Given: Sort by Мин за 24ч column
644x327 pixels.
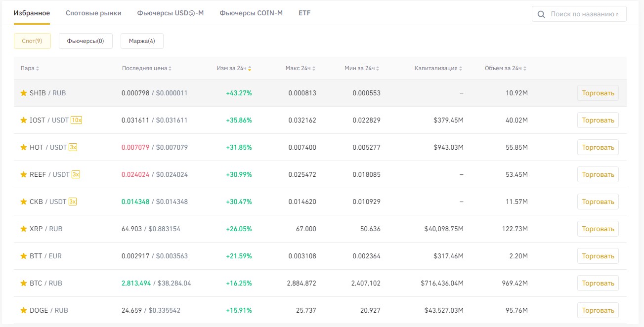Looking at the screenshot, I should pyautogui.click(x=362, y=68).
